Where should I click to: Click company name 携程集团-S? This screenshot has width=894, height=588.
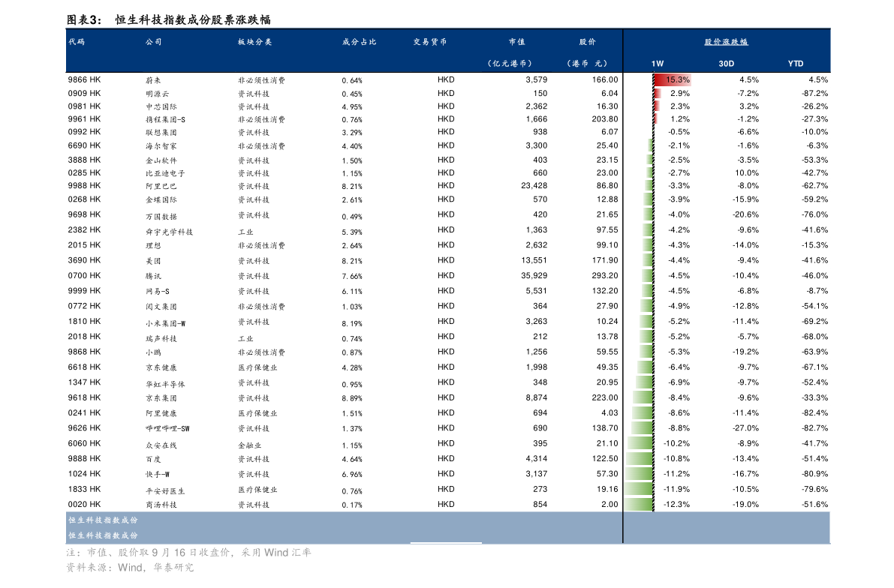(x=165, y=120)
